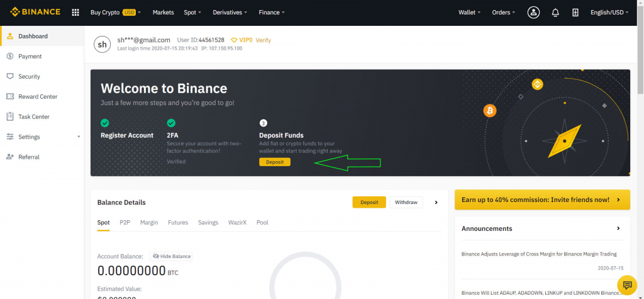
Task: Click the 'sh' account avatar circle
Action: tap(103, 45)
